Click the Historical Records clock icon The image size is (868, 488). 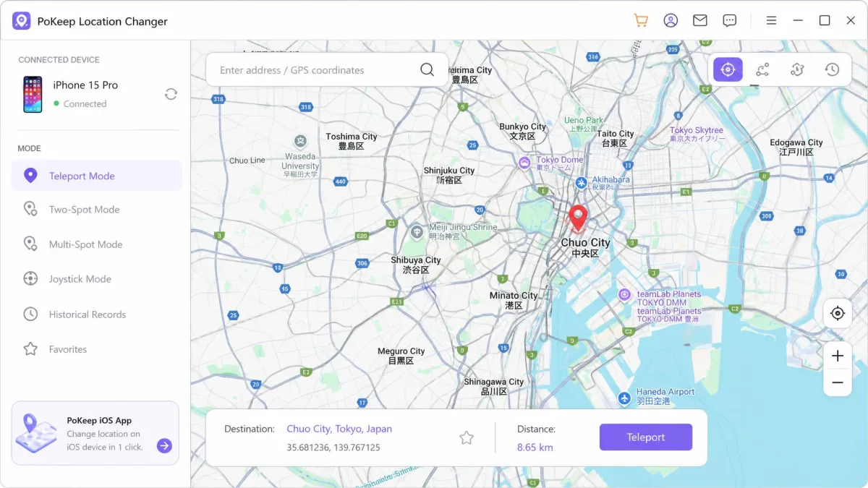point(30,314)
